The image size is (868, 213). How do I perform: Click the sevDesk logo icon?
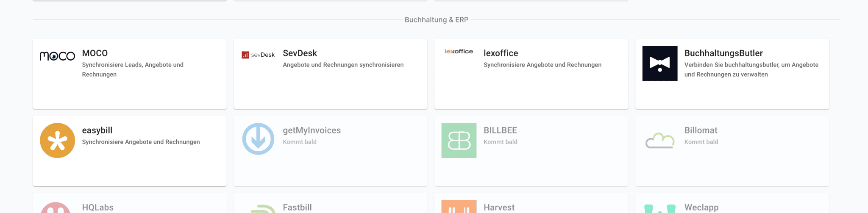coord(258,55)
